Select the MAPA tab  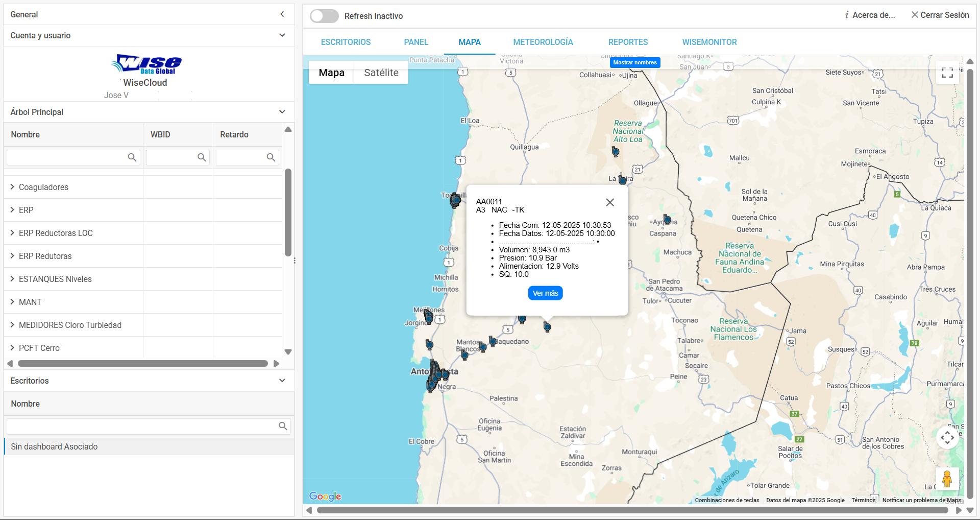pyautogui.click(x=470, y=42)
